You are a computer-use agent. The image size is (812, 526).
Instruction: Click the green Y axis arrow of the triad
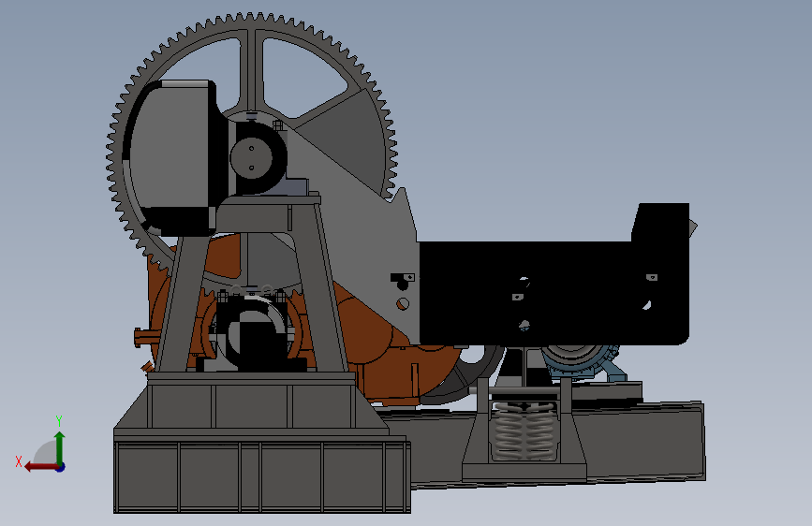pos(60,446)
